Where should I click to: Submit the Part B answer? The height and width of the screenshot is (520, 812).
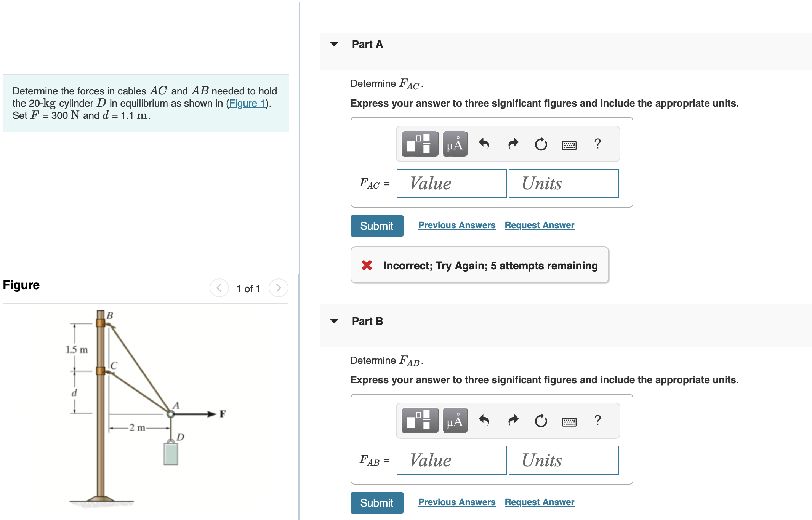tap(376, 502)
